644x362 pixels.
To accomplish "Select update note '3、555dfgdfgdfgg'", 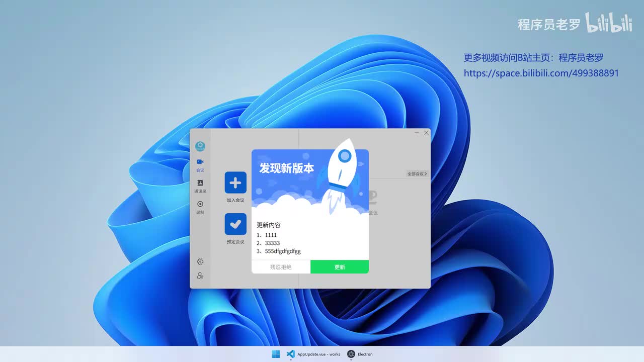I will point(279,251).
